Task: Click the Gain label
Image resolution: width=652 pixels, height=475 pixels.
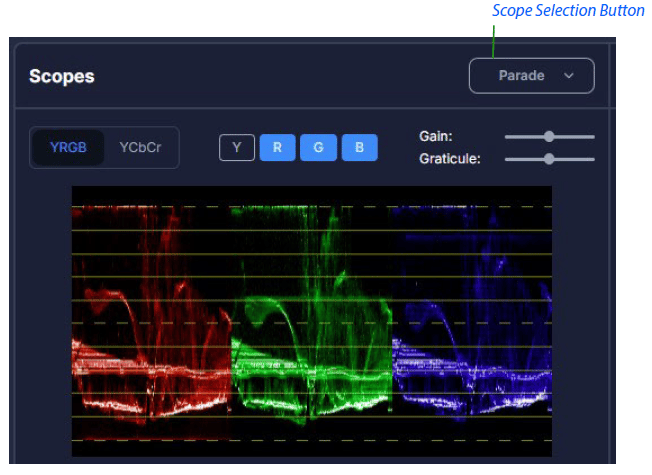Action: (435, 136)
